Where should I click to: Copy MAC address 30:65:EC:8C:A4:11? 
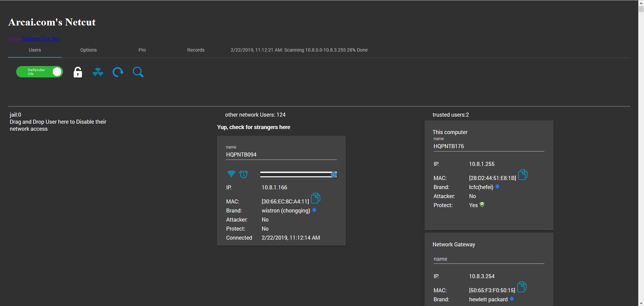click(316, 198)
